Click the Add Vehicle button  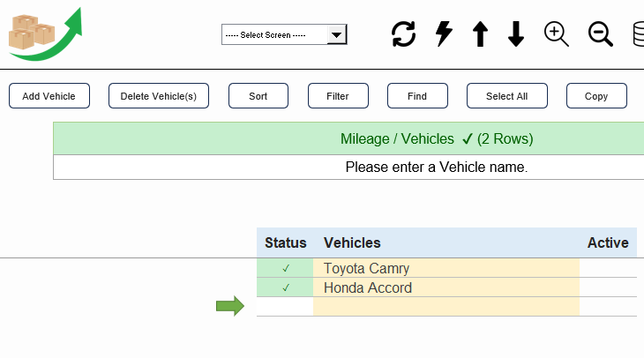point(49,95)
